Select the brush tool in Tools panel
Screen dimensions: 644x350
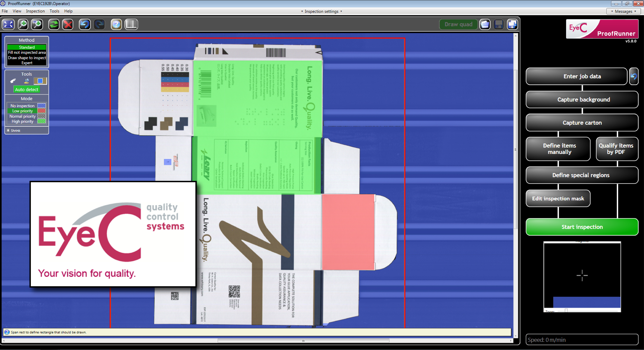[x=13, y=81]
